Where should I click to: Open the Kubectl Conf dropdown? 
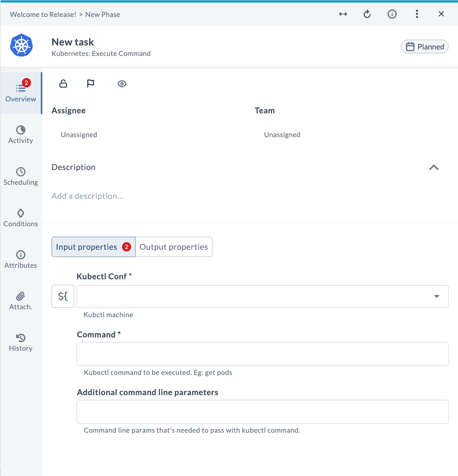[263, 296]
